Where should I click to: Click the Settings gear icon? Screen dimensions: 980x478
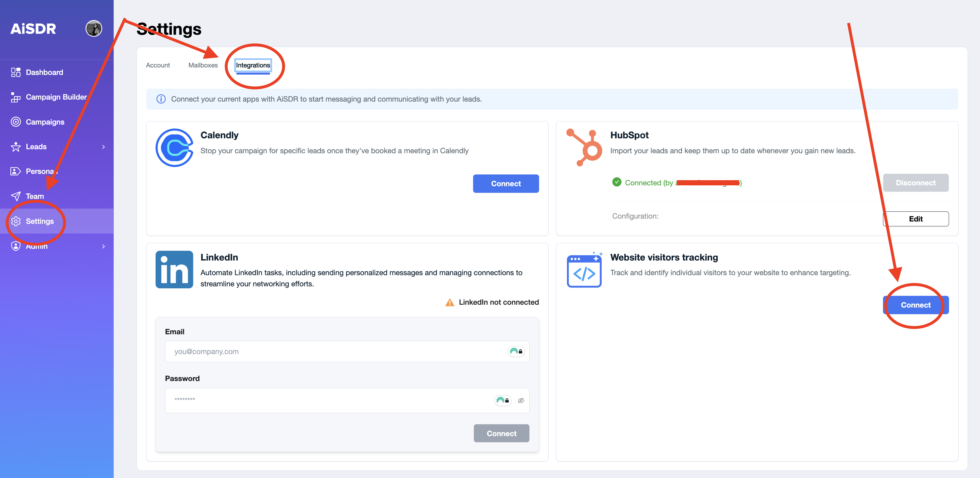(x=16, y=221)
